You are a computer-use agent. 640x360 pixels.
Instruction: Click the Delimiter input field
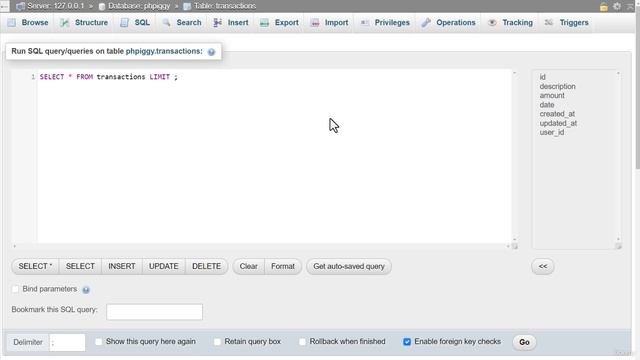67,342
